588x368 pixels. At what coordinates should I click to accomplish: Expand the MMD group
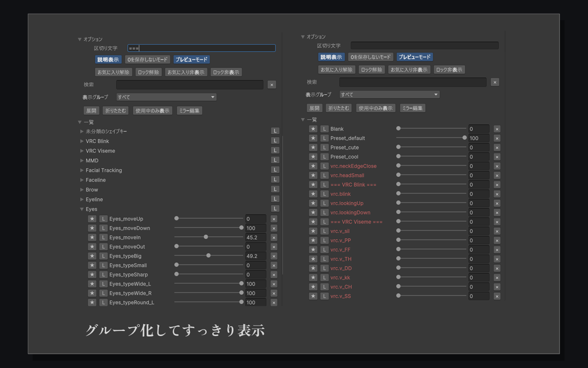pos(82,161)
